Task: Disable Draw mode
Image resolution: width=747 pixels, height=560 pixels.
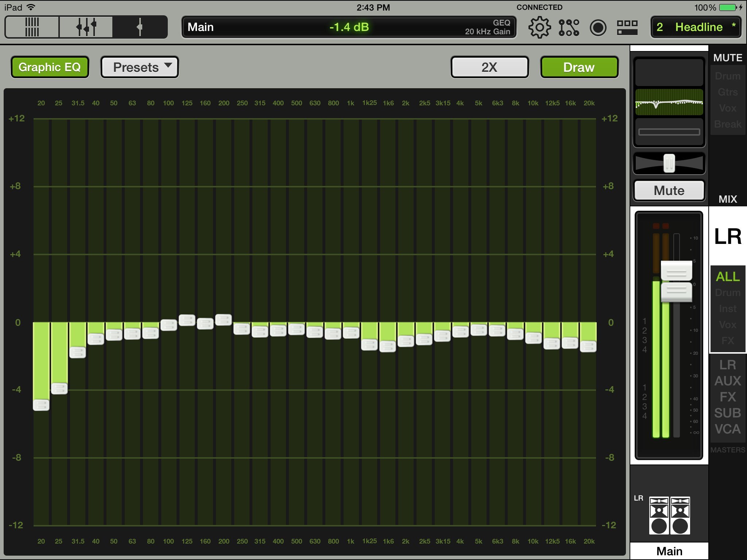Action: (x=579, y=67)
